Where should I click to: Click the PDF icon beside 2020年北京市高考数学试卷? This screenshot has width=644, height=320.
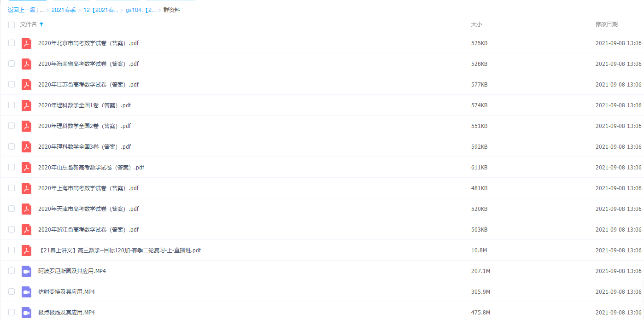(x=26, y=43)
